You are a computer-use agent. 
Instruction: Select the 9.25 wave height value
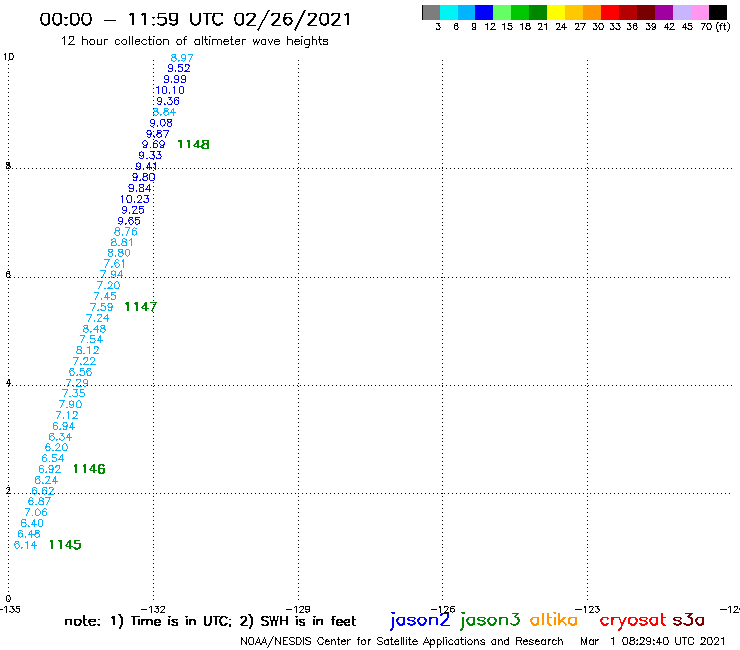tap(133, 210)
